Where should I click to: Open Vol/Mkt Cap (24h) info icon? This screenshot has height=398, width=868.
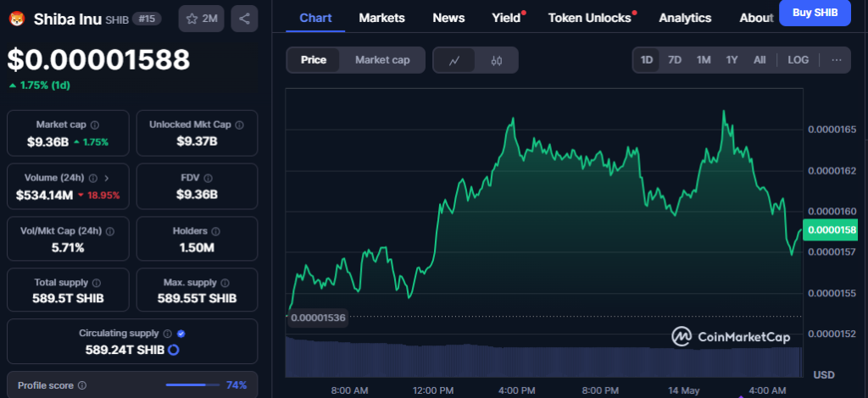[109, 231]
